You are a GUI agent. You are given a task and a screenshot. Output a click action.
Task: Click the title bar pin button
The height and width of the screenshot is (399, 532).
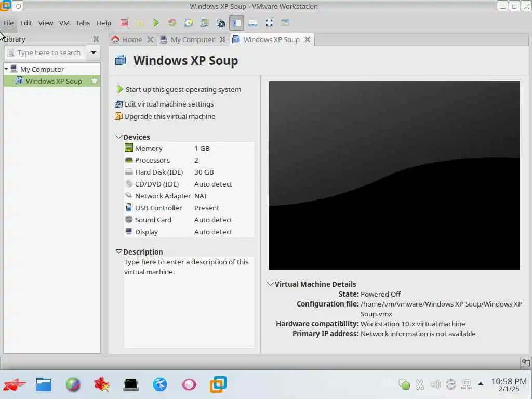tap(18, 6)
